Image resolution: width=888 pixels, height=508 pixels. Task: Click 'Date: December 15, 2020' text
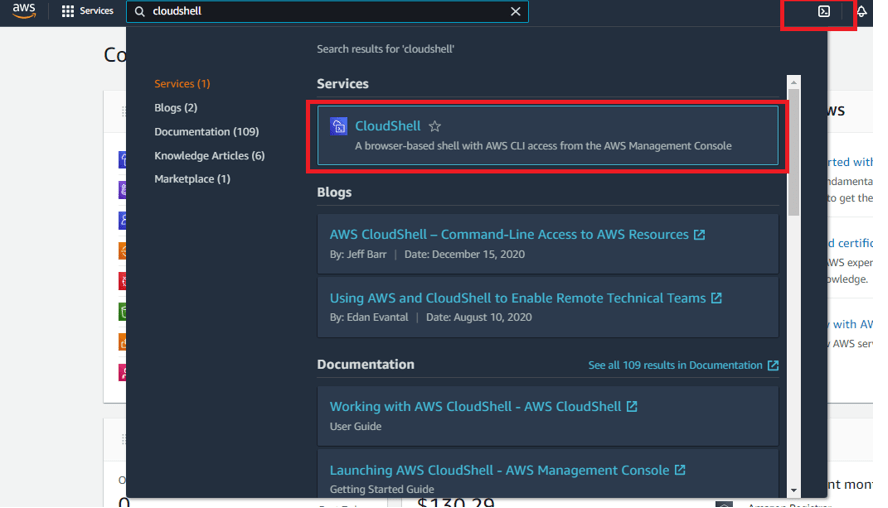pos(464,254)
